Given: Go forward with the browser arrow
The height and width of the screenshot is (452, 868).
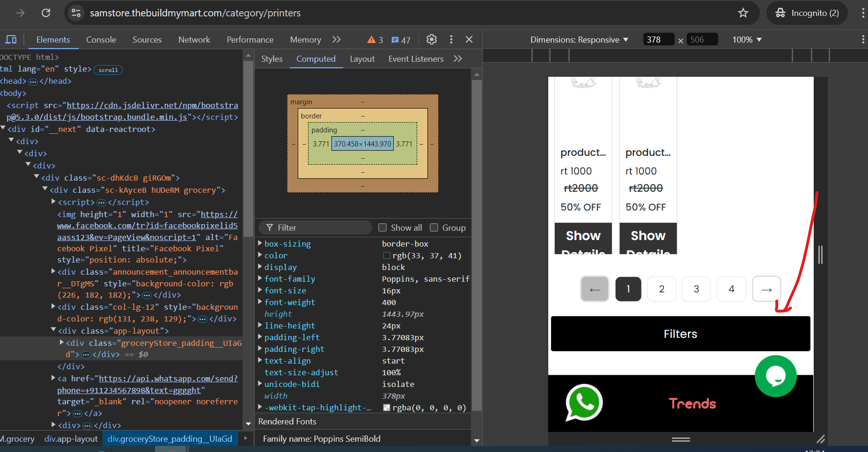Looking at the screenshot, I should pyautogui.click(x=21, y=13).
